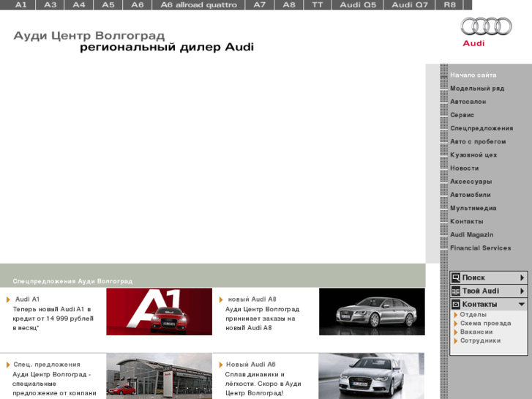Open Аксессуары in sidebar menu
Image resolution: width=532 pixels, height=399 pixels.
point(471,182)
